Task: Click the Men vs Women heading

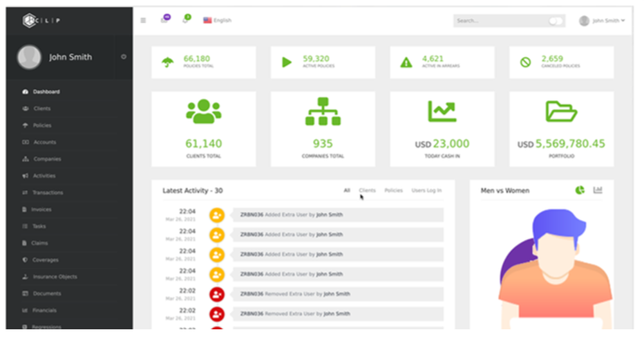Action: [505, 190]
